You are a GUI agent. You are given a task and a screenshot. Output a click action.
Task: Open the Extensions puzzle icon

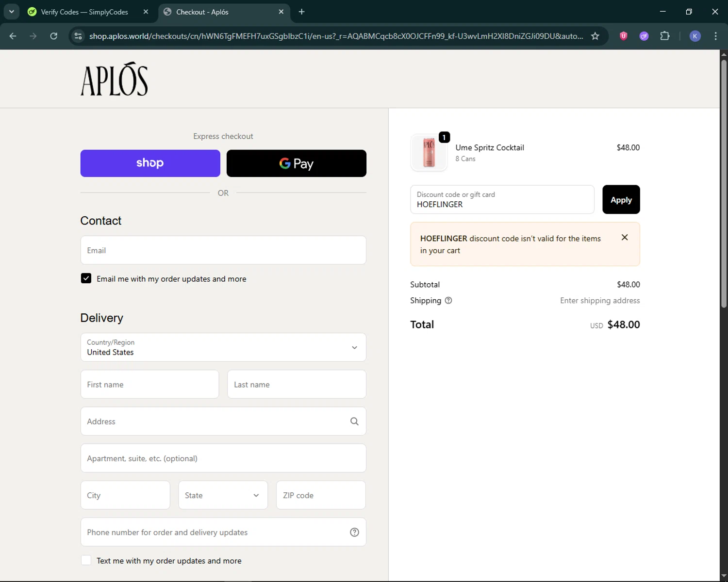[665, 36]
